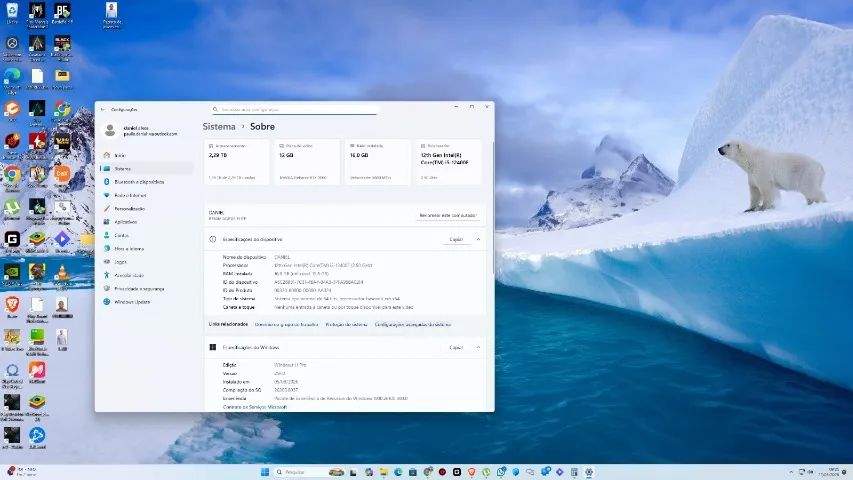Open Contrato de Serviços Microsoft link
Screen dimensions: 853x480
click(255, 407)
